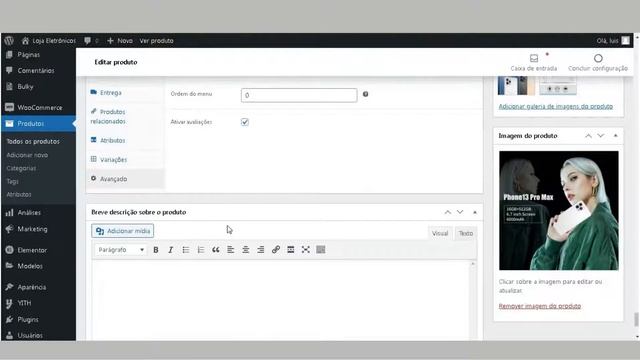640x360 pixels.
Task: Click inside short description text area
Action: 281,300
